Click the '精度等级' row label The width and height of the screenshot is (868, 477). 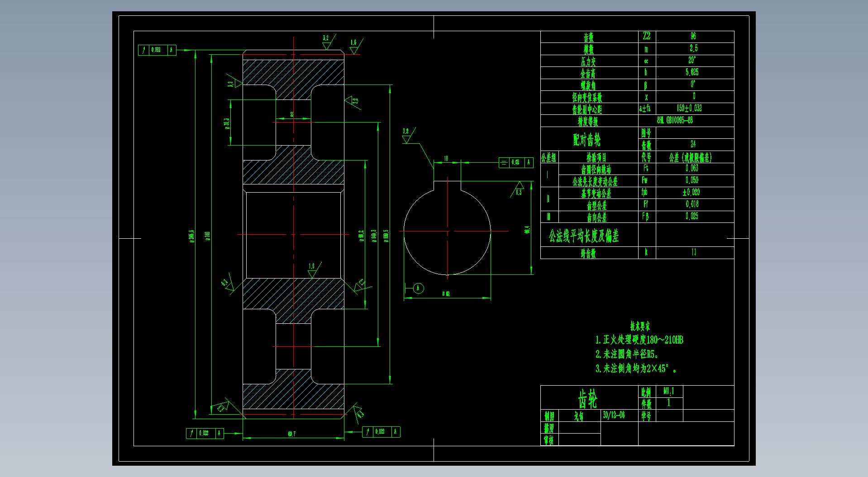pyautogui.click(x=588, y=121)
